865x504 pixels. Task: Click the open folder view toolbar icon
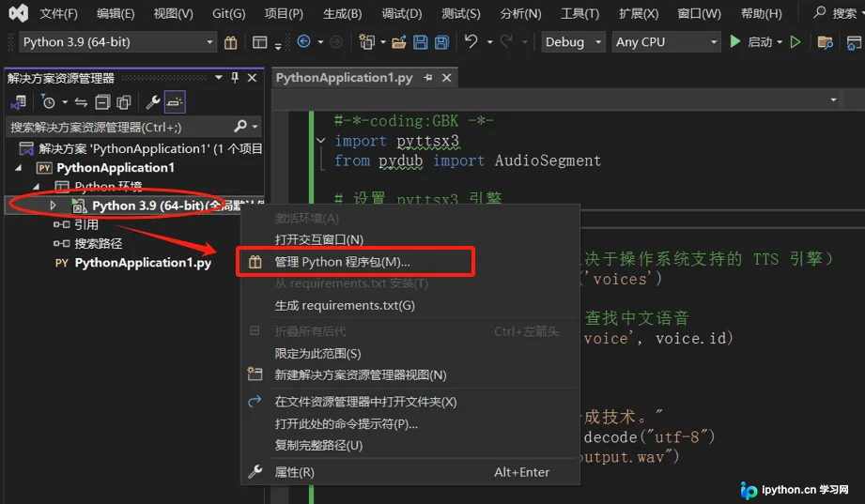tap(825, 42)
